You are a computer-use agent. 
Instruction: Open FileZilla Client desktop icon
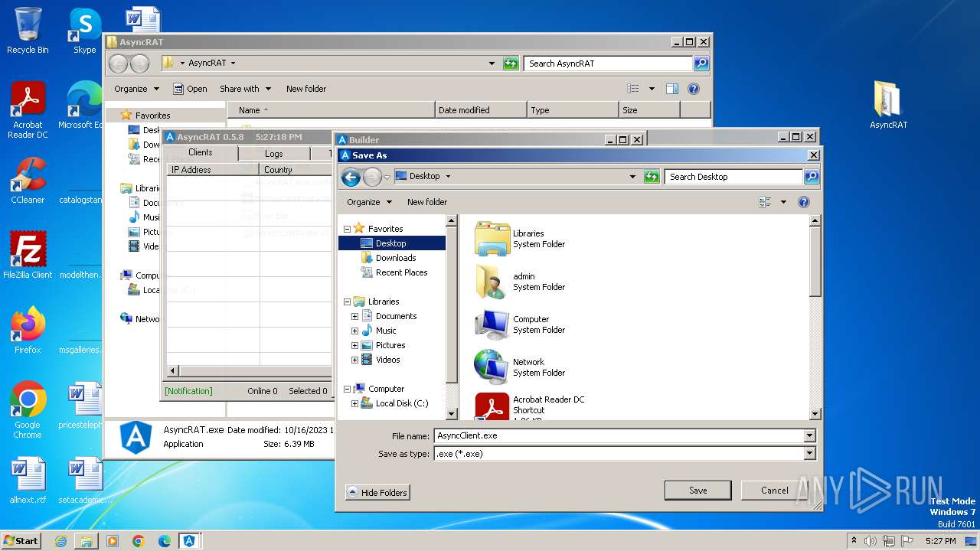point(28,256)
